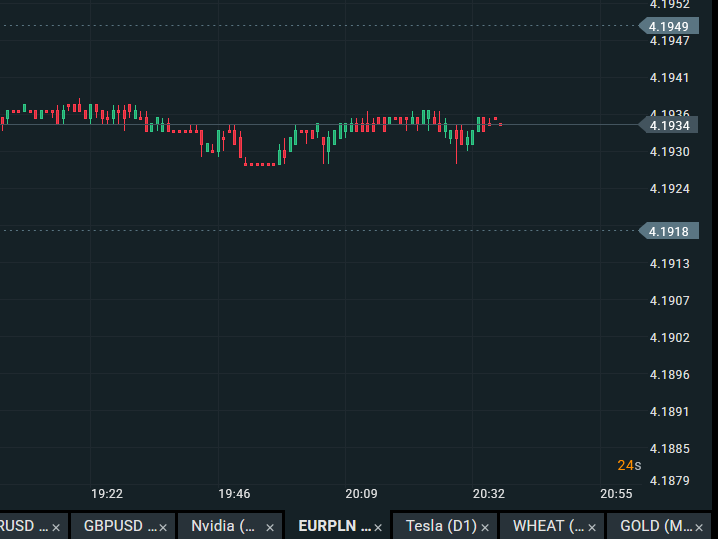Click the 19:46 time axis label
The image size is (718, 539).
click(x=234, y=494)
